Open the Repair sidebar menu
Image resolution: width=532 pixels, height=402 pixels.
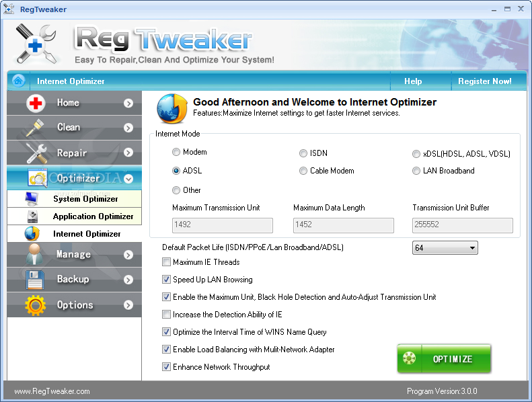click(x=74, y=153)
